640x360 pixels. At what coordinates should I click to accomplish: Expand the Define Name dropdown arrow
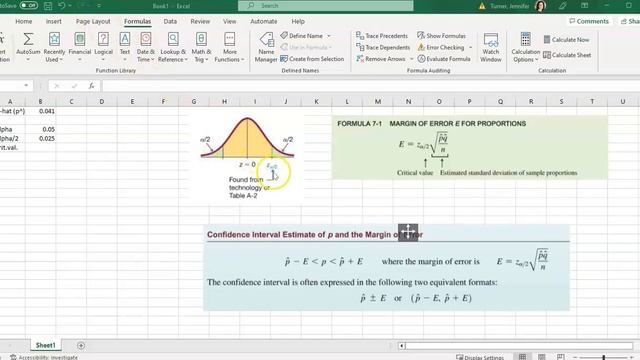329,36
